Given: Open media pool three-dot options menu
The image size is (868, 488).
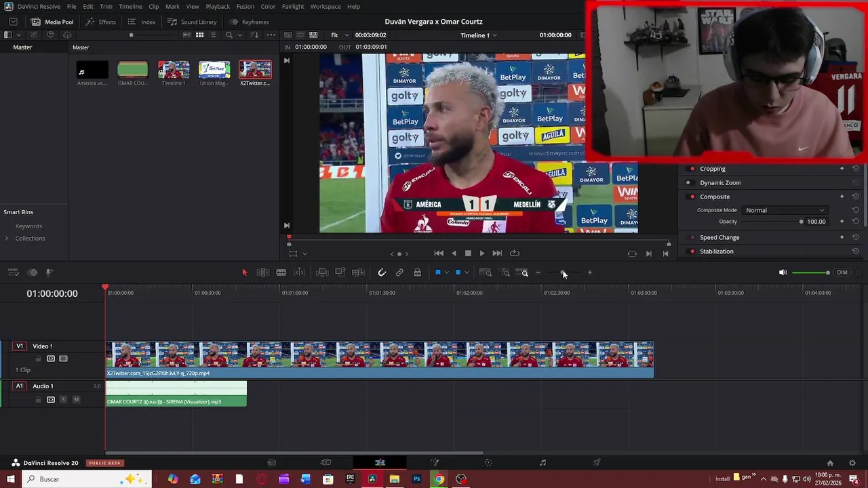Looking at the screenshot, I should point(271,35).
